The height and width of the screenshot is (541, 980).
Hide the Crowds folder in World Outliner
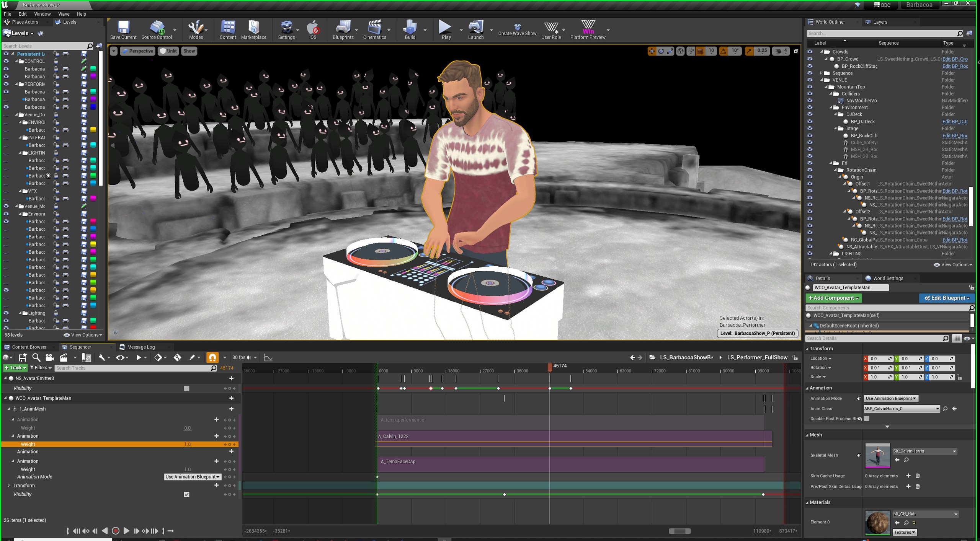click(810, 52)
